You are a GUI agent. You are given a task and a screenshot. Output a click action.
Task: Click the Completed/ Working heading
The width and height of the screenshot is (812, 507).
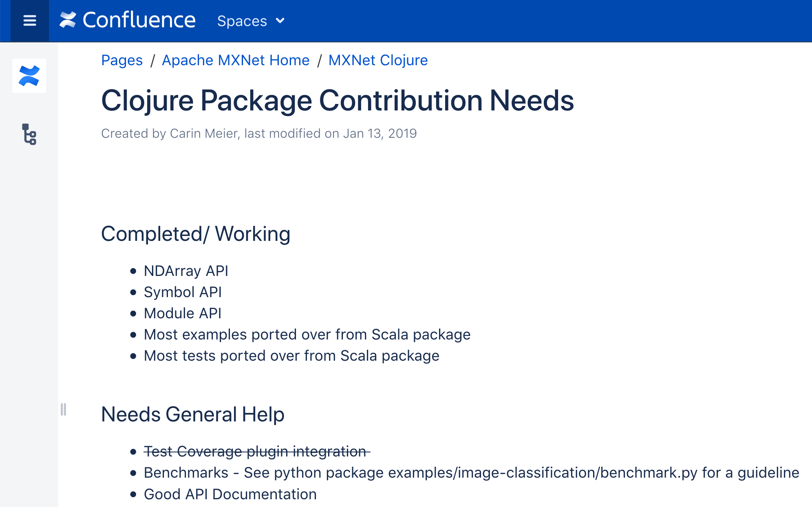pyautogui.click(x=196, y=234)
